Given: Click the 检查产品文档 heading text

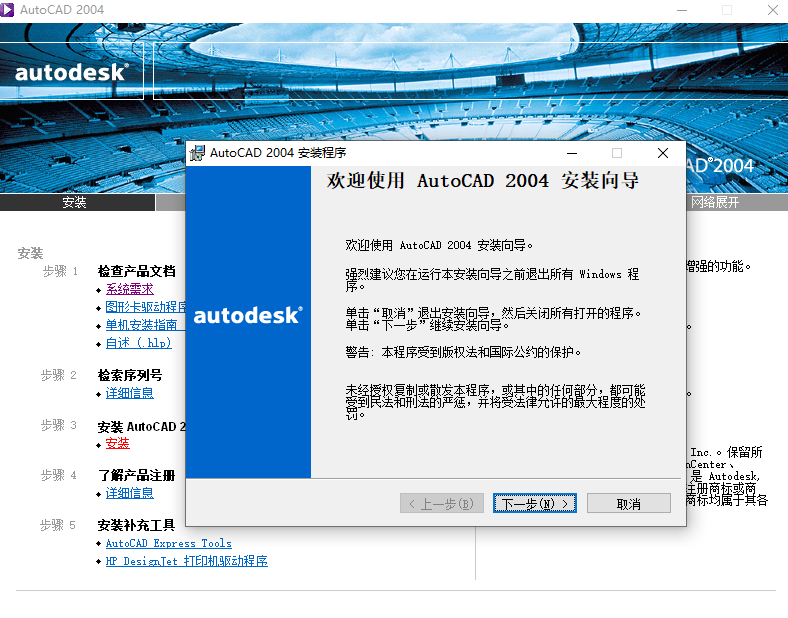Looking at the screenshot, I should tap(137, 271).
